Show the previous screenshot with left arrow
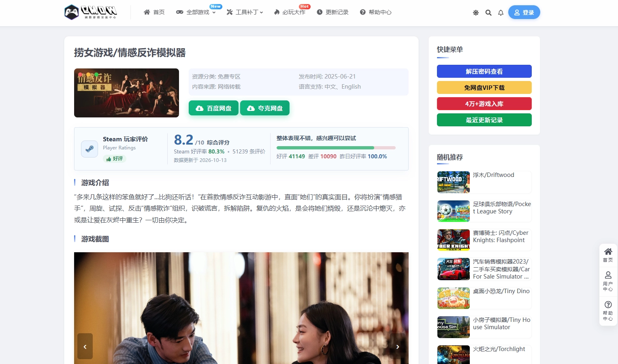Image resolution: width=618 pixels, height=364 pixels. (x=85, y=346)
